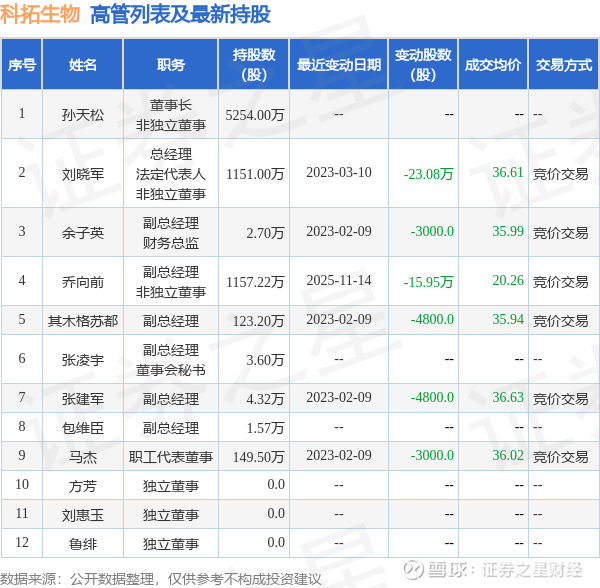Click 竞价交易 in 乔向前's row
The height and width of the screenshot is (588, 600).
(561, 282)
